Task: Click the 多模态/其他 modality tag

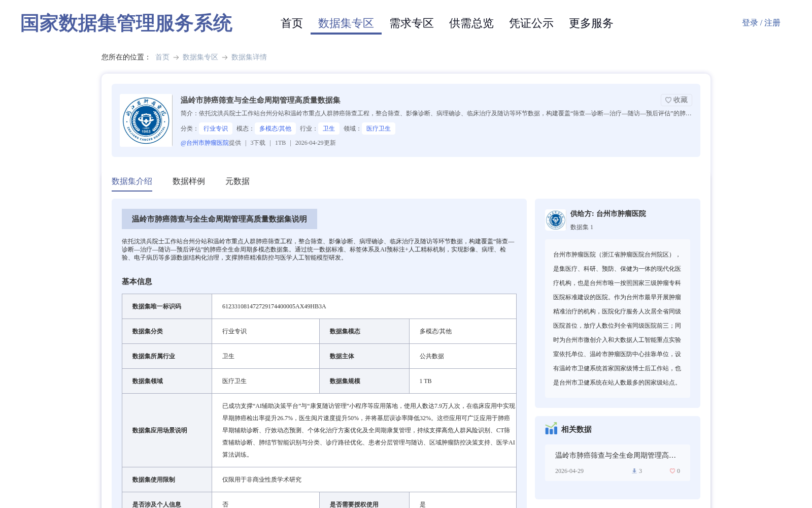Action: [275, 129]
